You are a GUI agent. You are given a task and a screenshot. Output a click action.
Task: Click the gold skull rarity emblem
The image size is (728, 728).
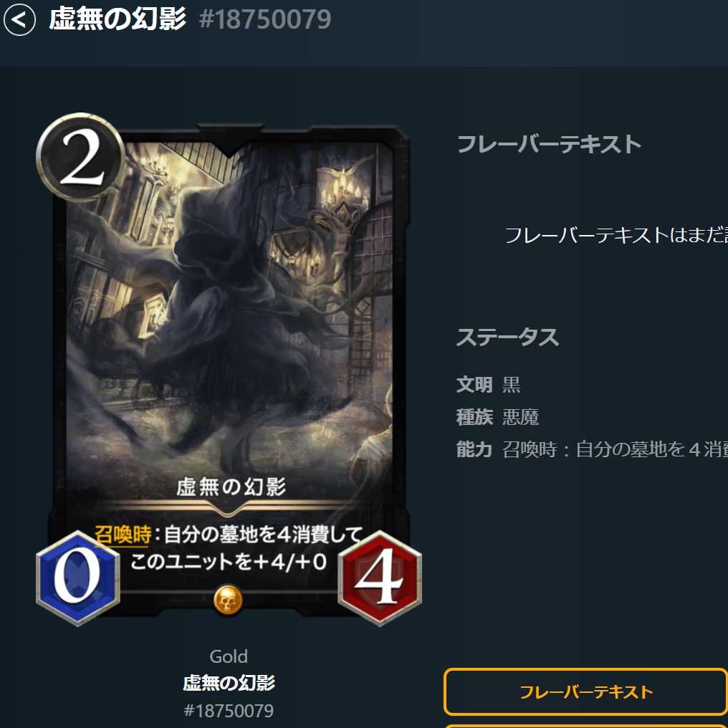click(228, 600)
